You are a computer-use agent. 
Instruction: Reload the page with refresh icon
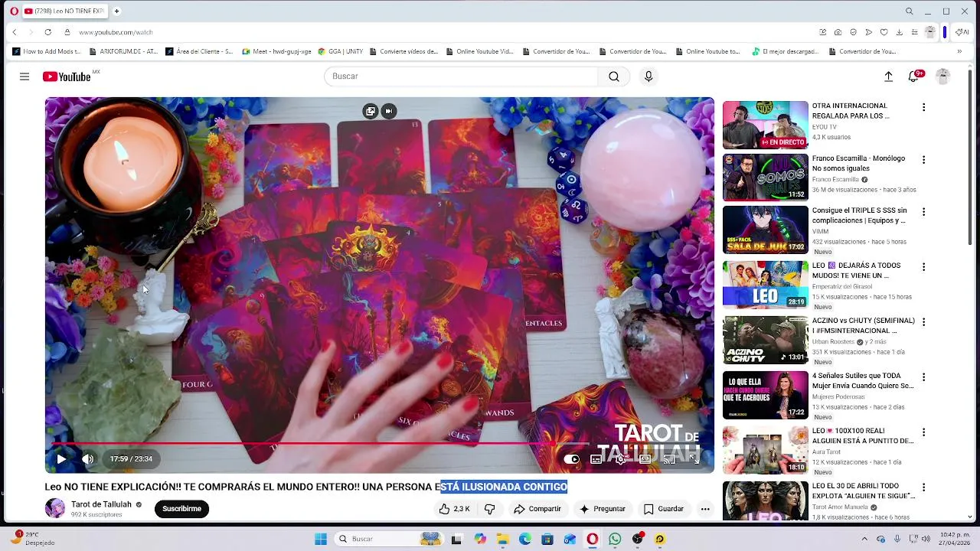point(47,32)
